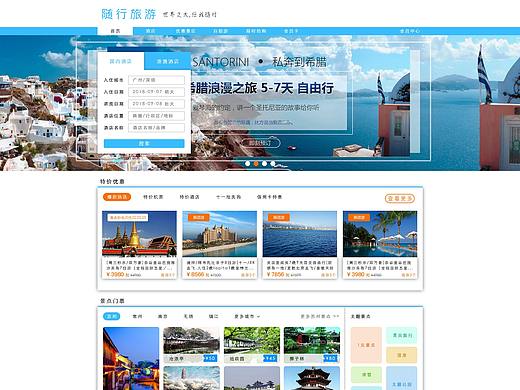Select the orange second carousel dot
520x390 pixels.
coord(256,164)
